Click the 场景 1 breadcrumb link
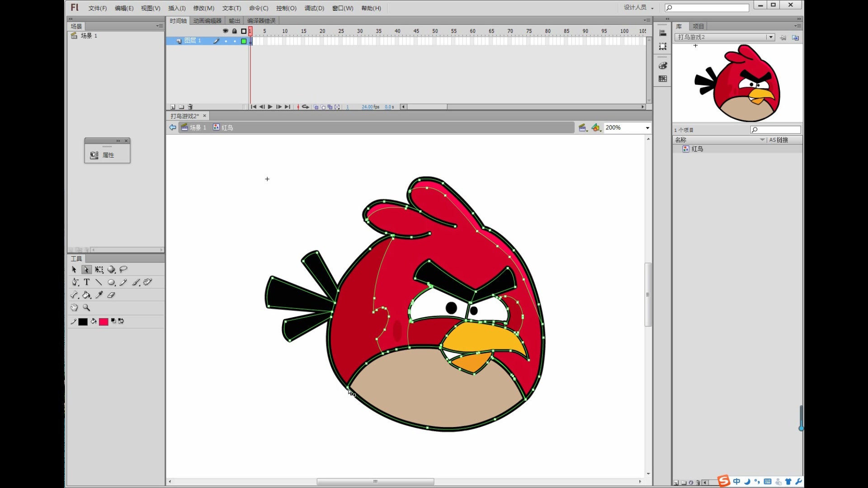Screen dimensions: 868x488 tap(193, 128)
